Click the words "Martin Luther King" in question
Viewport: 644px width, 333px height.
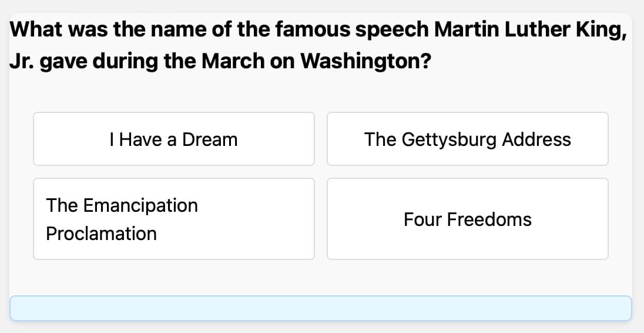tap(524, 29)
